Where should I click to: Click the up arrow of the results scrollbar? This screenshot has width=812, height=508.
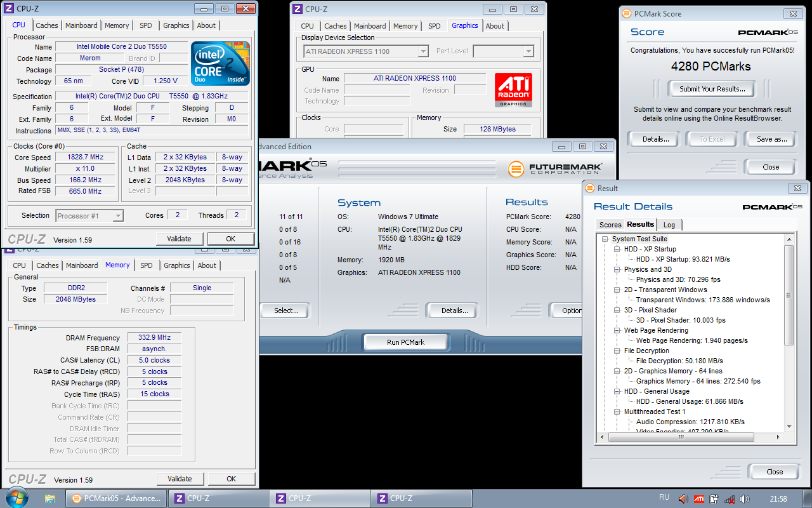click(x=789, y=239)
